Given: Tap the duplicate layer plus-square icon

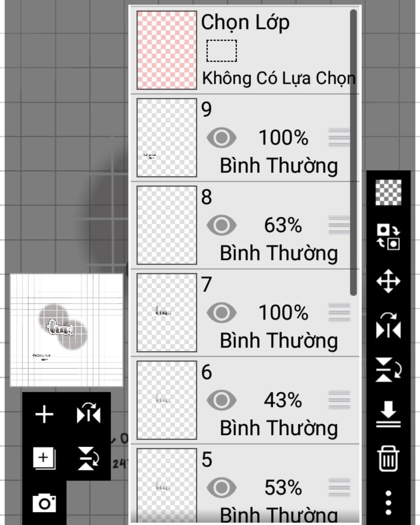Looking at the screenshot, I should click(44, 458).
